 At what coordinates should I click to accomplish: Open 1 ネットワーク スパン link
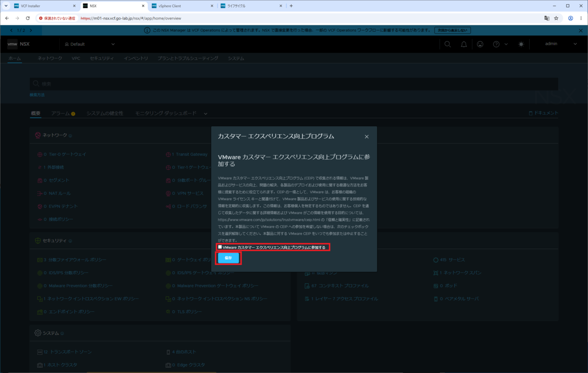point(460,272)
